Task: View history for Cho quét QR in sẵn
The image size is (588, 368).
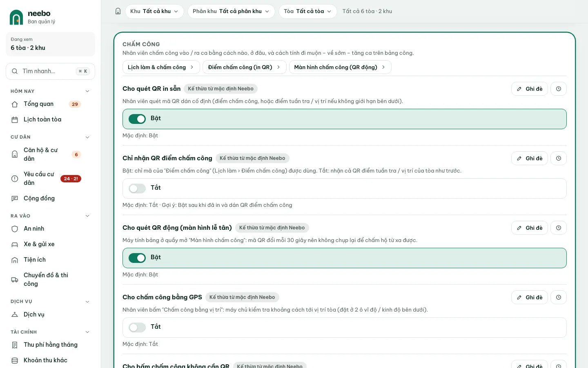Action: [559, 89]
